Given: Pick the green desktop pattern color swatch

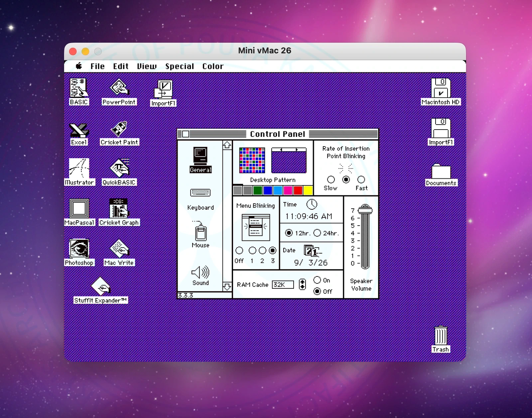Looking at the screenshot, I should coord(258,190).
